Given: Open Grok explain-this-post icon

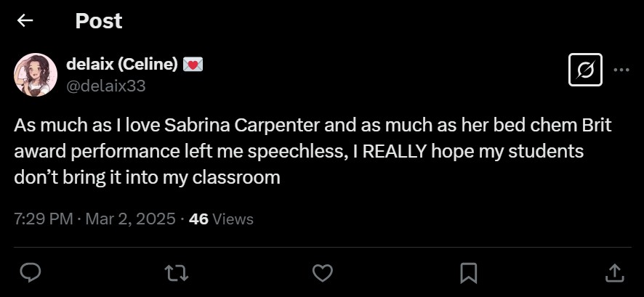Looking at the screenshot, I should pyautogui.click(x=584, y=70).
